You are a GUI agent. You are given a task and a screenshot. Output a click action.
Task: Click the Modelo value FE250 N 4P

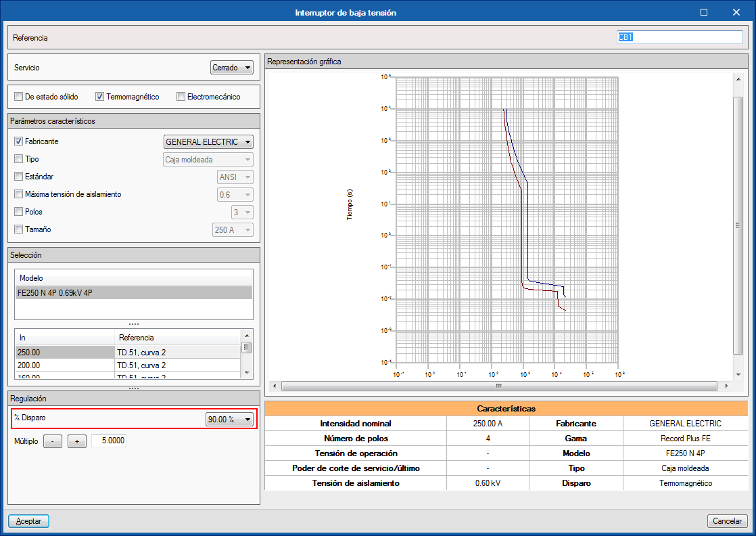point(685,453)
